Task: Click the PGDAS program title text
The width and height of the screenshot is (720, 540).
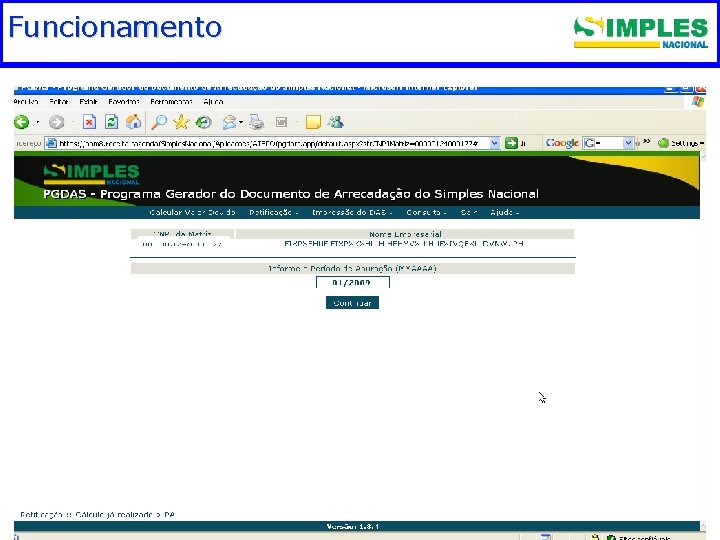Action: click(291, 194)
